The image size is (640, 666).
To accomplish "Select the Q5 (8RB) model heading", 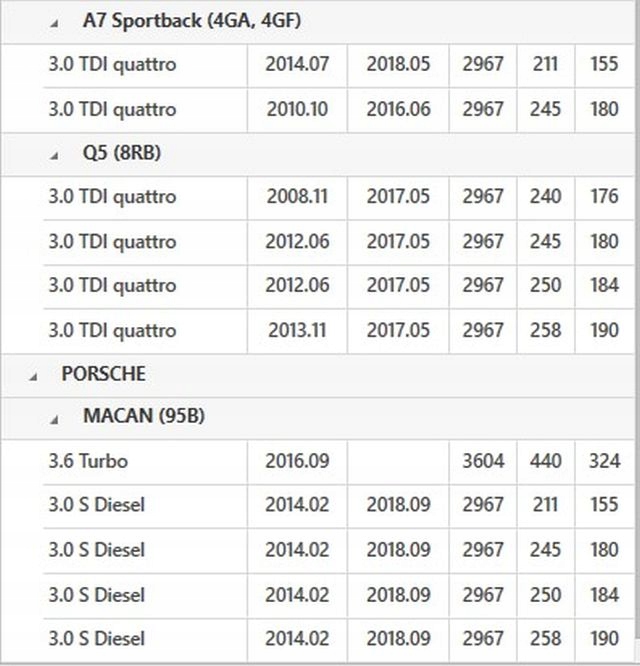I will [x=122, y=154].
